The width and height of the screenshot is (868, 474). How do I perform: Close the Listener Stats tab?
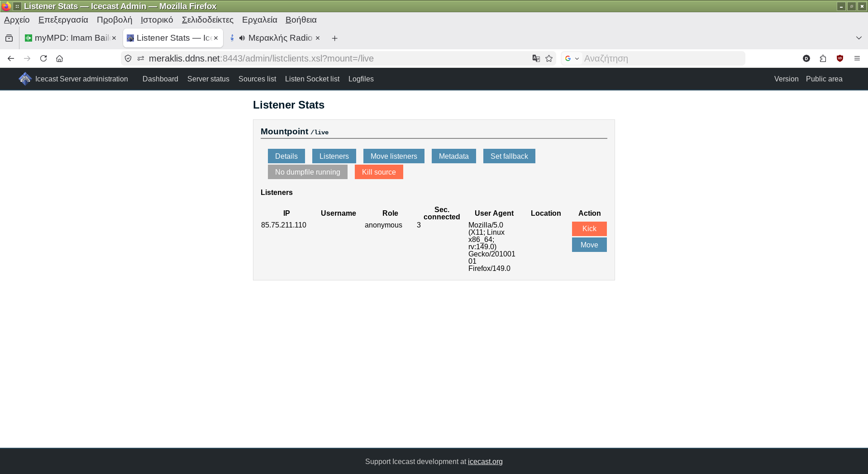point(216,38)
